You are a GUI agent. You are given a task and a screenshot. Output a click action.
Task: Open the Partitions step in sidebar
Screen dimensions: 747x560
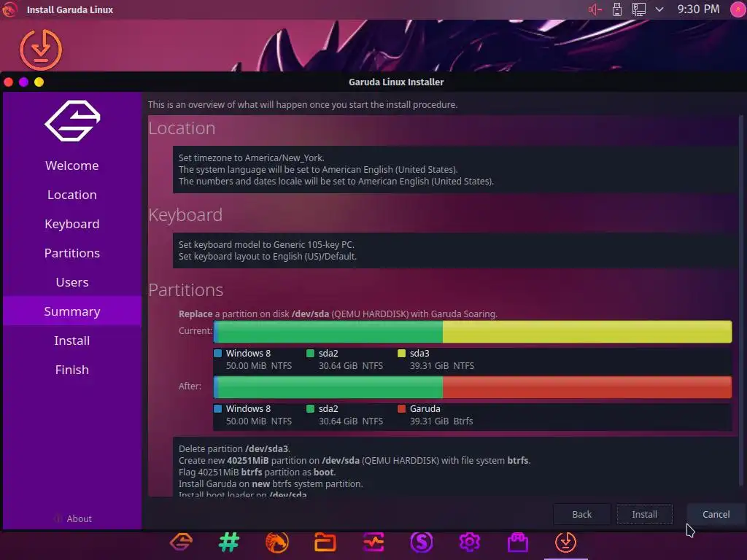coord(72,253)
